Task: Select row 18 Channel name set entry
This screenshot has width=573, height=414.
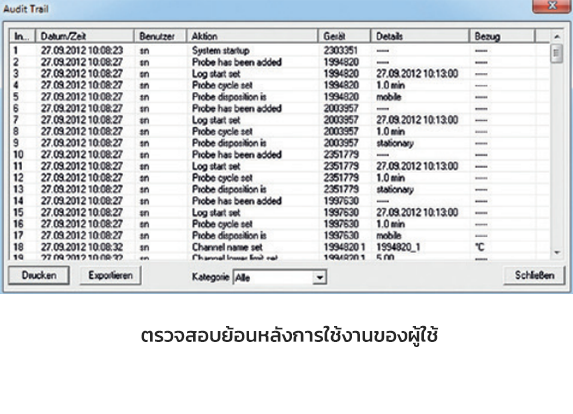Action: 279,247
